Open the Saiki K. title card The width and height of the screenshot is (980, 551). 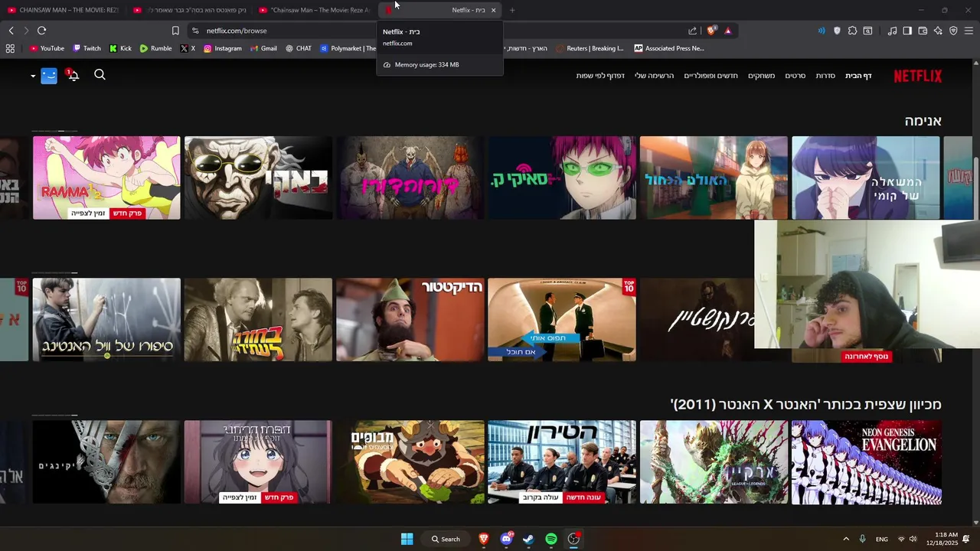click(x=562, y=178)
